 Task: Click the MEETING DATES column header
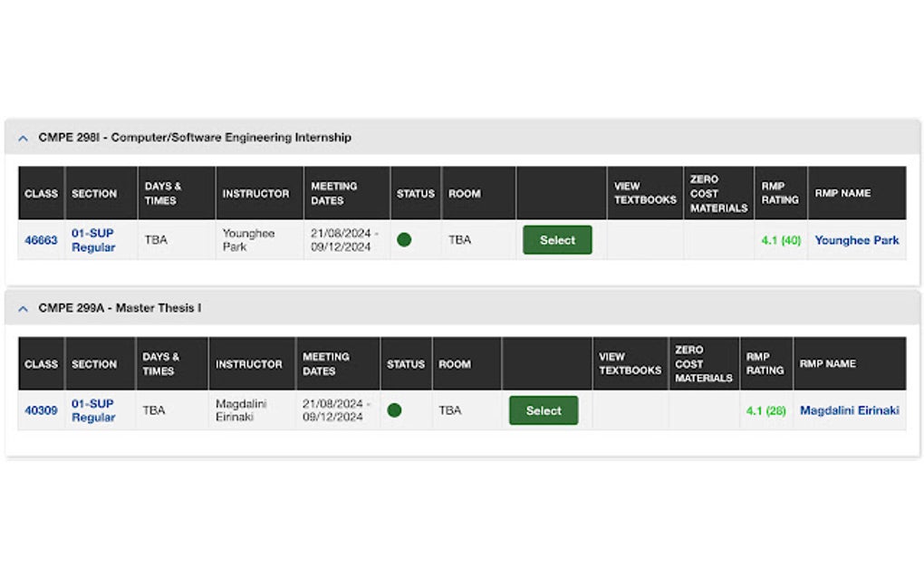coord(335,192)
